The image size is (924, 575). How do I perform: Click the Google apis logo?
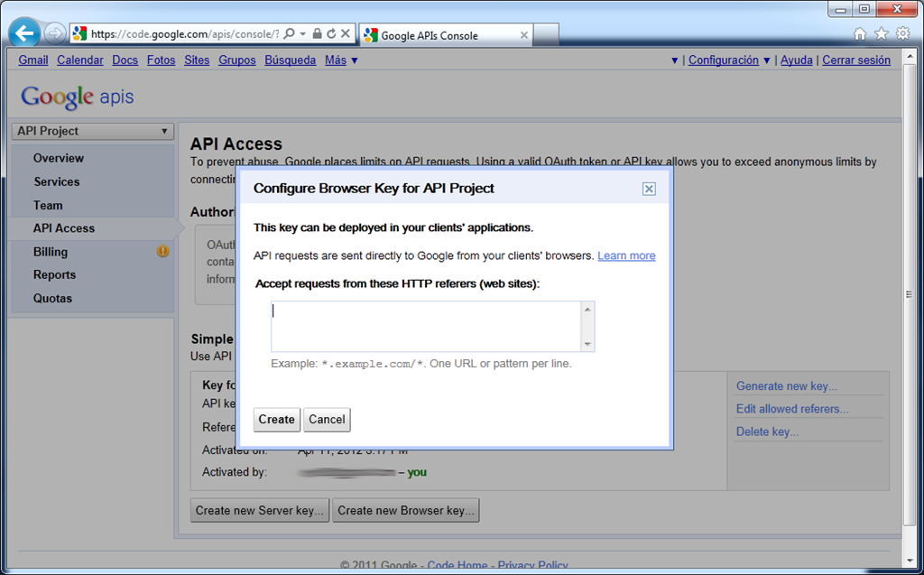(78, 97)
